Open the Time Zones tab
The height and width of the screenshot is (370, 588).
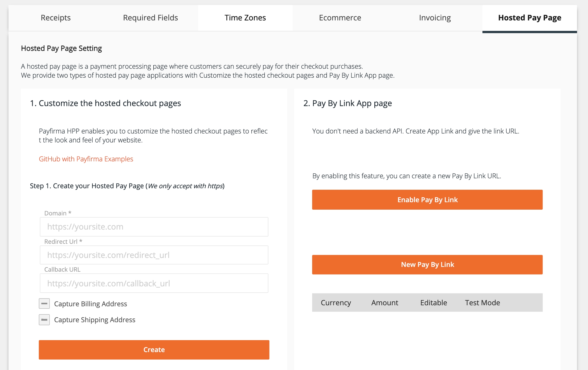pyautogui.click(x=245, y=18)
